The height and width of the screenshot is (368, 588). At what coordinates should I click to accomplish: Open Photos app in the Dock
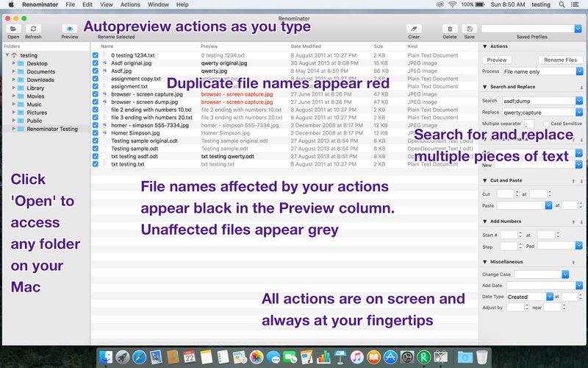257,357
